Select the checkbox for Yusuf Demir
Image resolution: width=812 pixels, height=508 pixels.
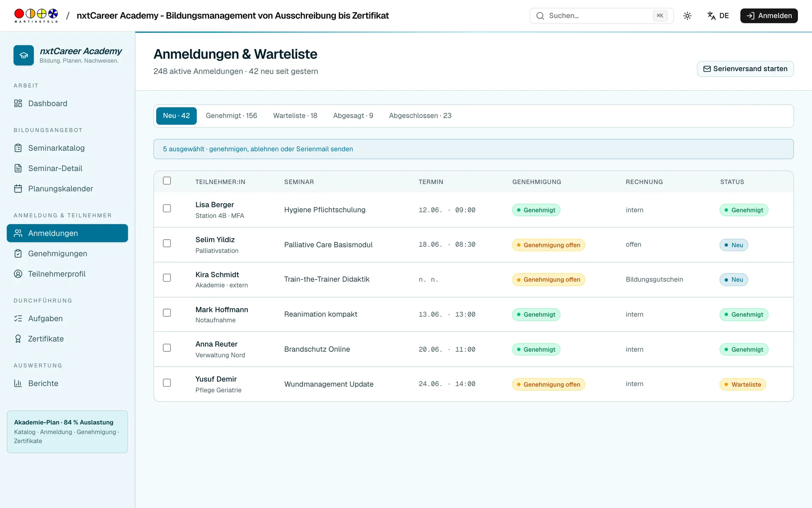tap(167, 383)
